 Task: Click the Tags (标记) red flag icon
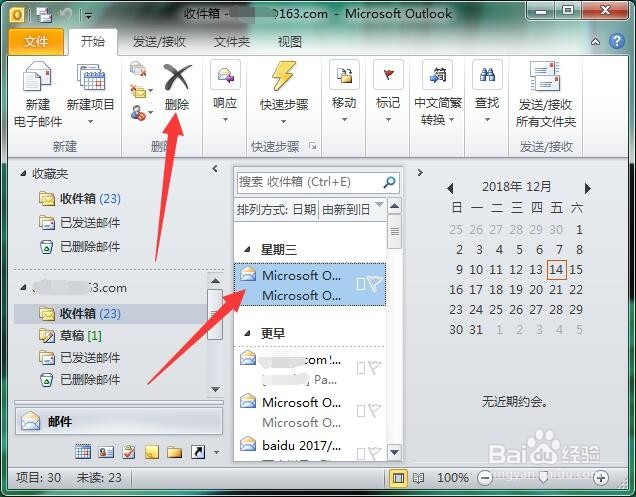pyautogui.click(x=388, y=75)
